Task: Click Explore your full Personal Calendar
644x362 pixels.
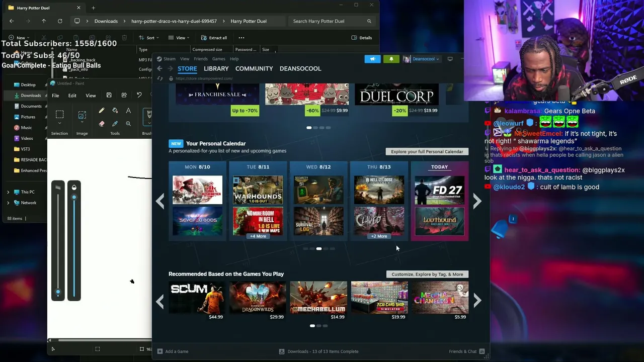Action: [x=427, y=151]
